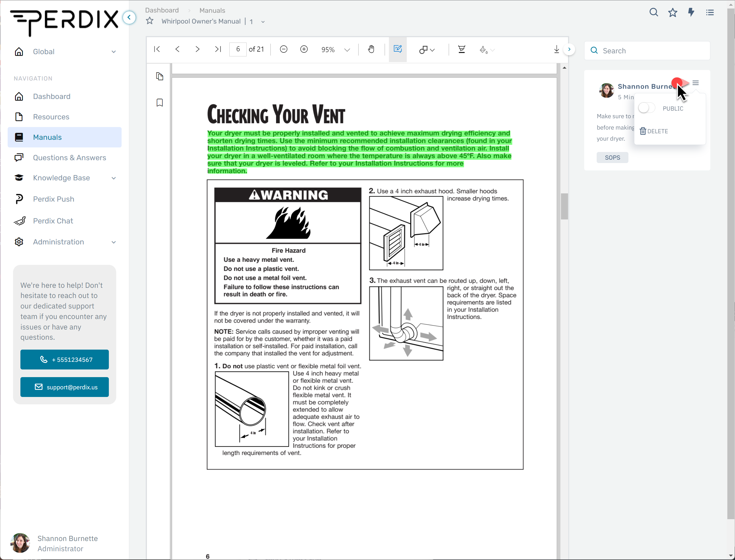The height and width of the screenshot is (560, 735).
Task: Go to next page
Action: coord(198,49)
